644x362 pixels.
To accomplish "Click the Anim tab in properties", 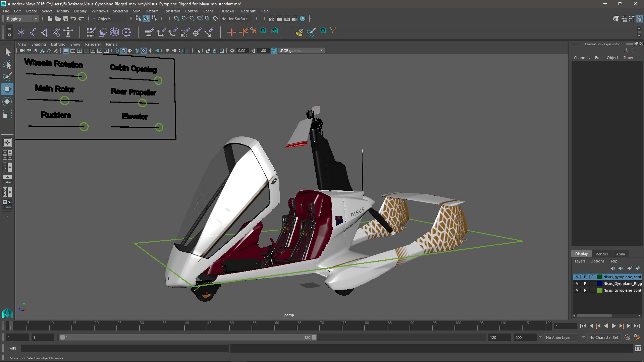I will [x=620, y=253].
